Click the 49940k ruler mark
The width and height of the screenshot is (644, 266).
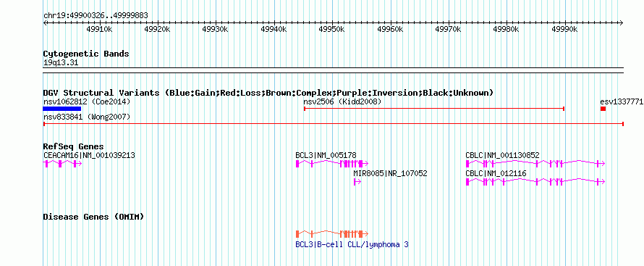click(274, 30)
